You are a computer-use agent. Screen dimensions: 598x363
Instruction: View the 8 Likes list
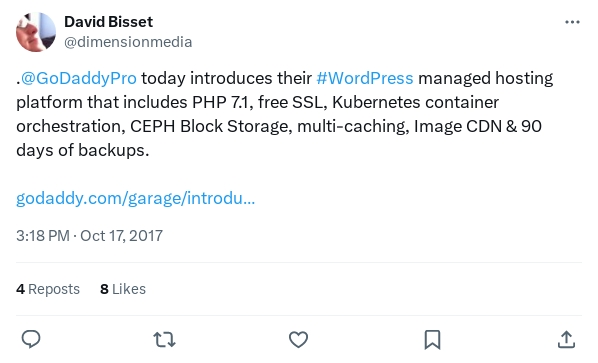[x=123, y=289]
